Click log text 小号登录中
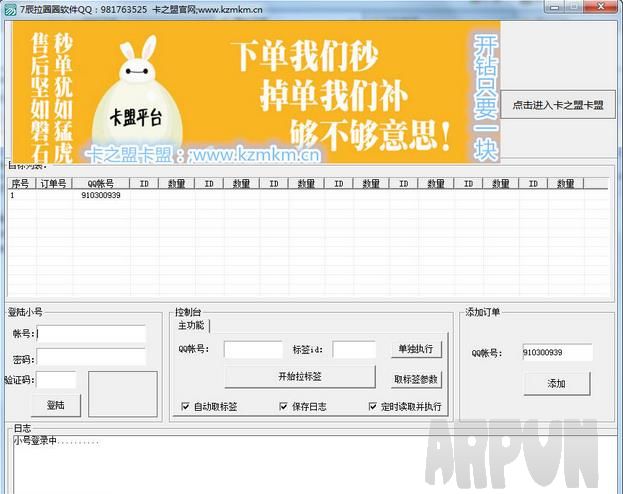623x494 pixels. (35, 441)
